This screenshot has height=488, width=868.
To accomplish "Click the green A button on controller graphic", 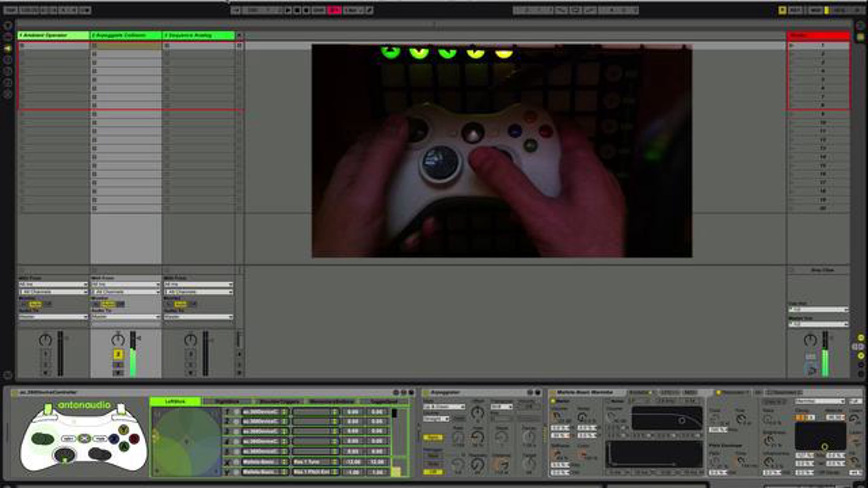I will coord(124,447).
